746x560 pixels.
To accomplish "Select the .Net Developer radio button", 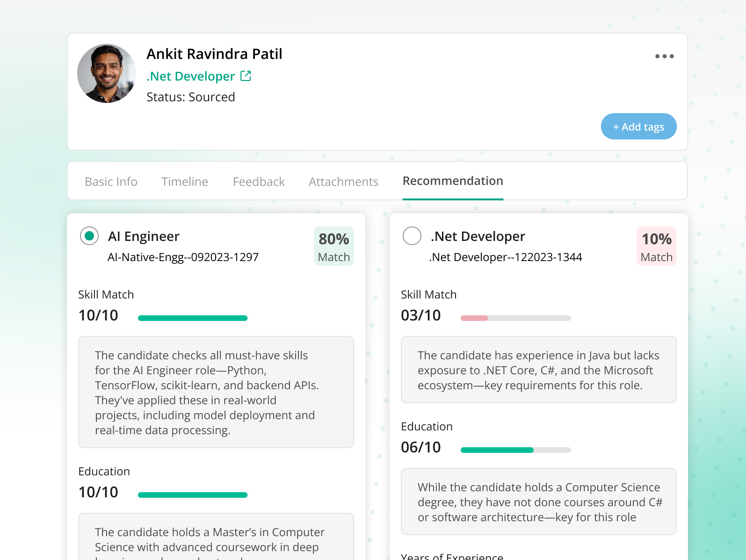I will pos(412,236).
